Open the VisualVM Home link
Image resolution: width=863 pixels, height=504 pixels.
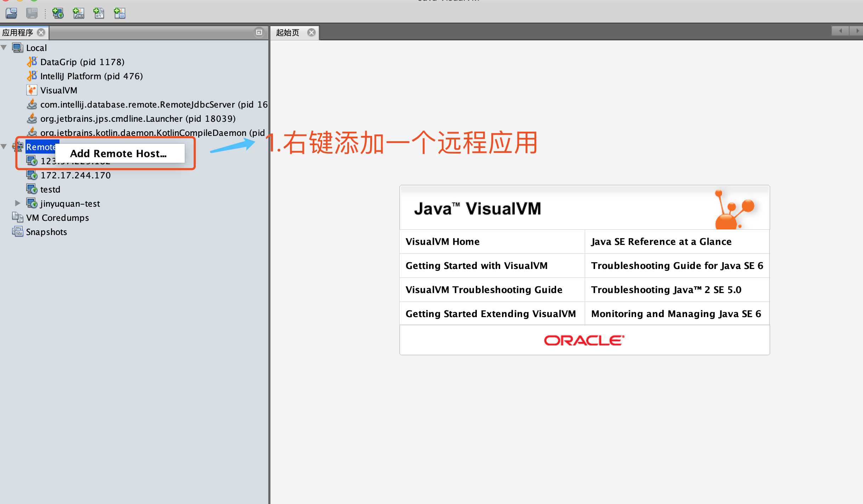(442, 241)
